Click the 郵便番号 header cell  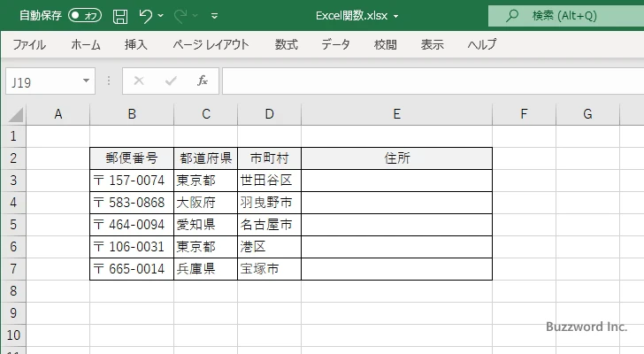coord(132,158)
